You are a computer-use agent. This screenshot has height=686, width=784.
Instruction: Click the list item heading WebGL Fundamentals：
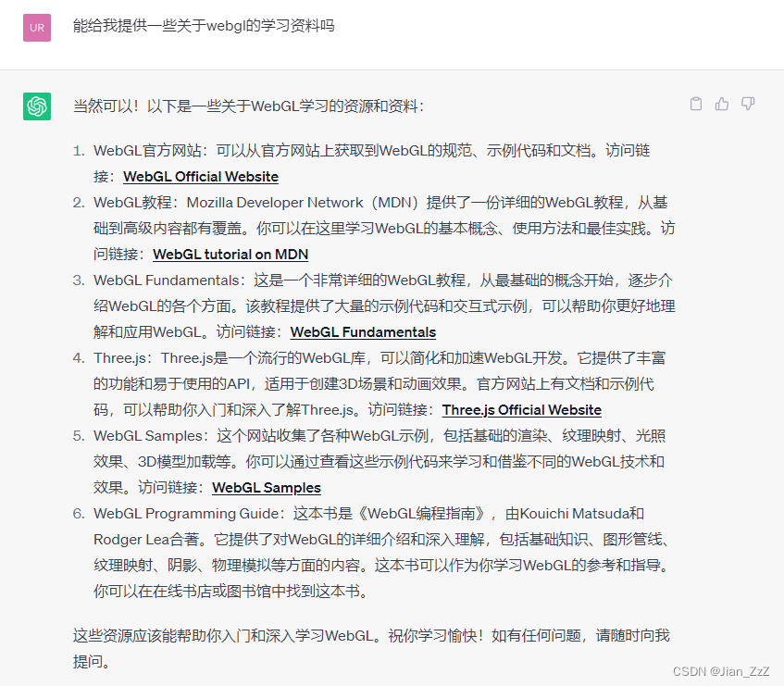pos(169,280)
